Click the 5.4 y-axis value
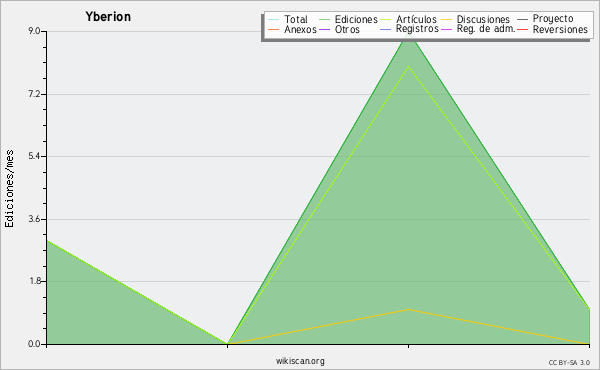The width and height of the screenshot is (600, 370). [x=34, y=156]
